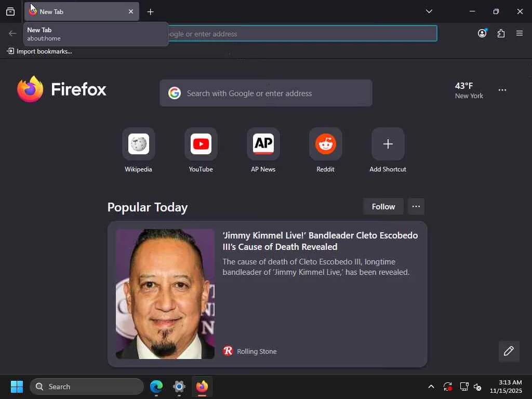Viewport: 532px width, 399px height.
Task: Follow the Popular Today section
Action: point(383,207)
